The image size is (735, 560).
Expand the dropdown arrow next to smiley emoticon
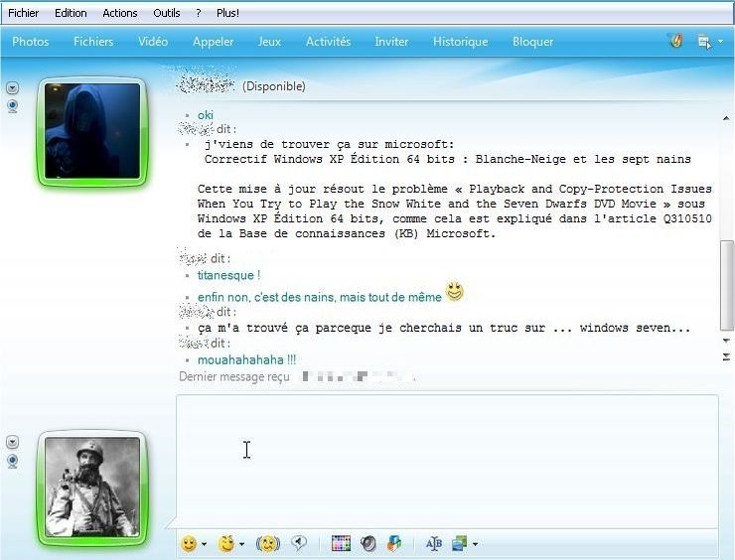pos(204,544)
